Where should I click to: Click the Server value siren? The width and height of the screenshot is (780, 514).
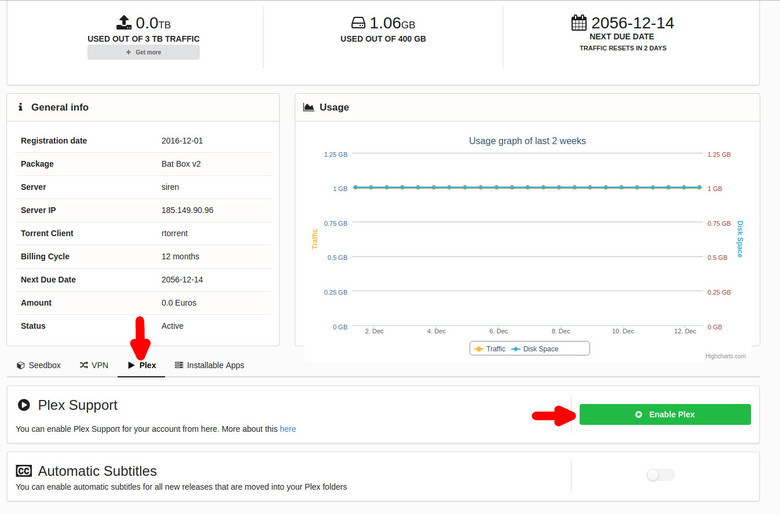[170, 187]
